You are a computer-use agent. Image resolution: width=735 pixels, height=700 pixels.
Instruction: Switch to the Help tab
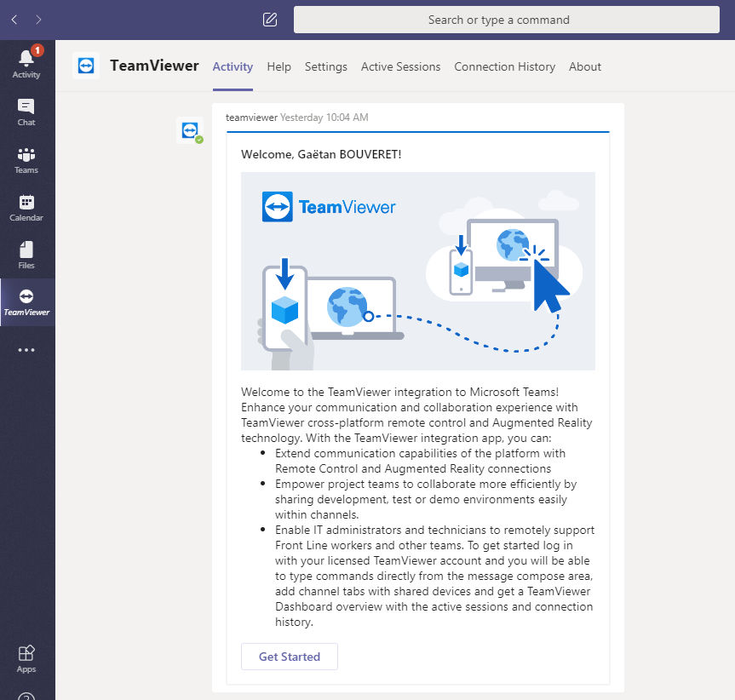tap(278, 66)
